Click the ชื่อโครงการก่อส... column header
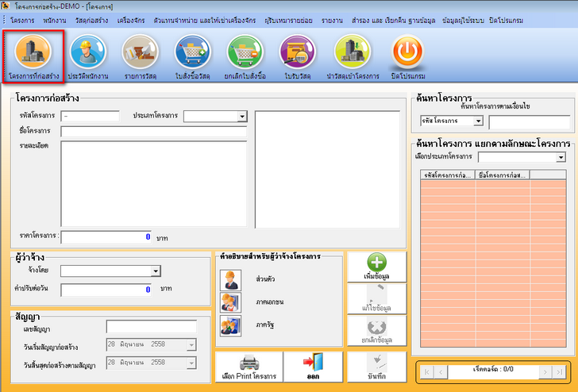Screen dimensions: 578x392 503,175
